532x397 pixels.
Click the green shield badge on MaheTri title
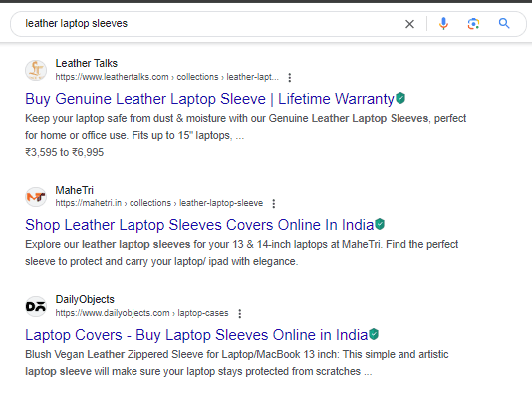point(380,224)
